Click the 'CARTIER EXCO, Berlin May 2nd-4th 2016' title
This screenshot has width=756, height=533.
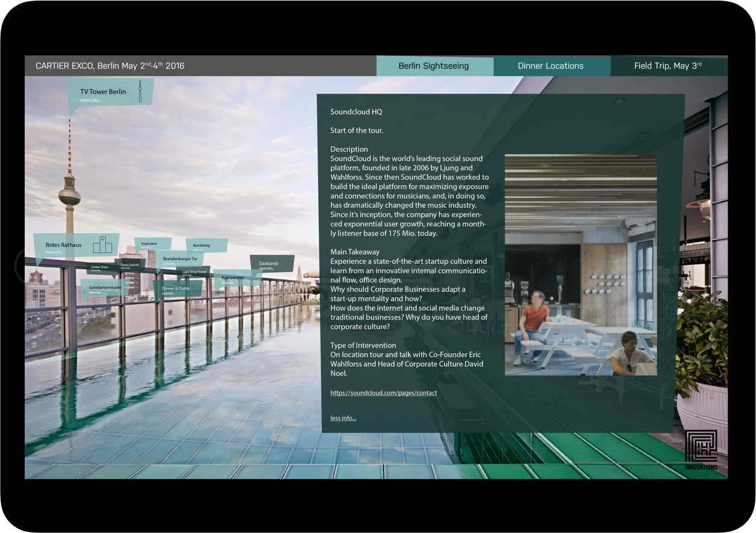(x=110, y=66)
